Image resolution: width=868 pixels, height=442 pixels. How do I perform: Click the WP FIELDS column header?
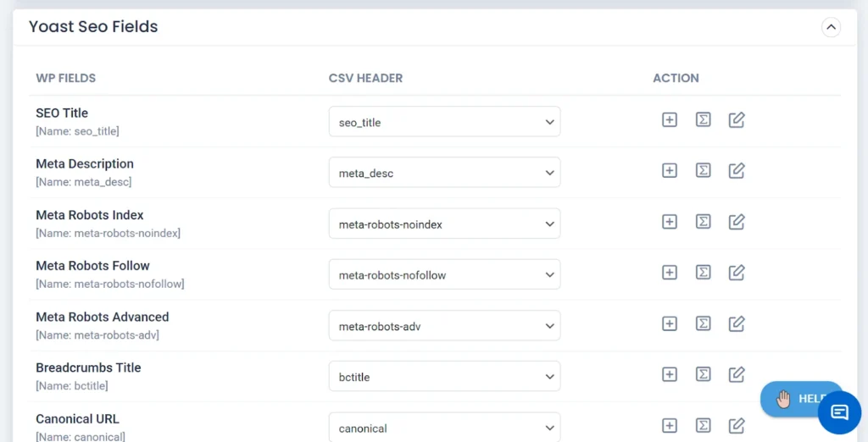66,78
